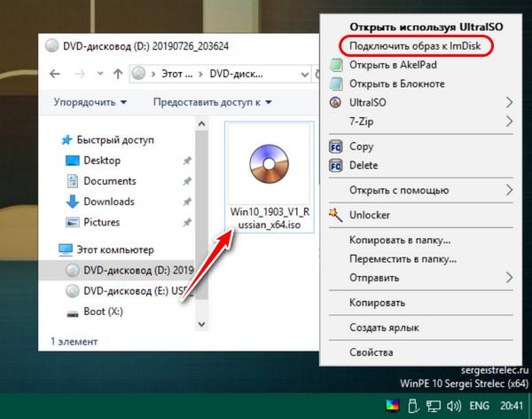Screen dimensions: 532x419
Task: Choose Delete from context menu
Action: pyautogui.click(x=364, y=165)
